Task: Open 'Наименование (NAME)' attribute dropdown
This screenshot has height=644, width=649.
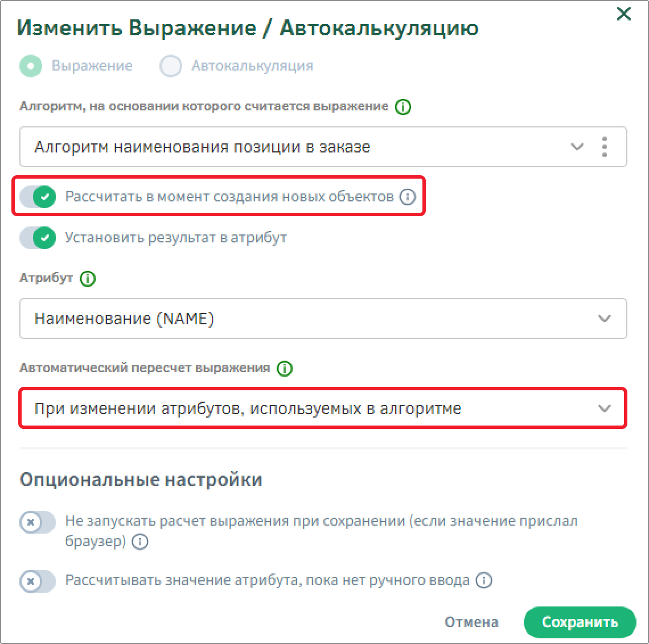Action: tap(323, 319)
